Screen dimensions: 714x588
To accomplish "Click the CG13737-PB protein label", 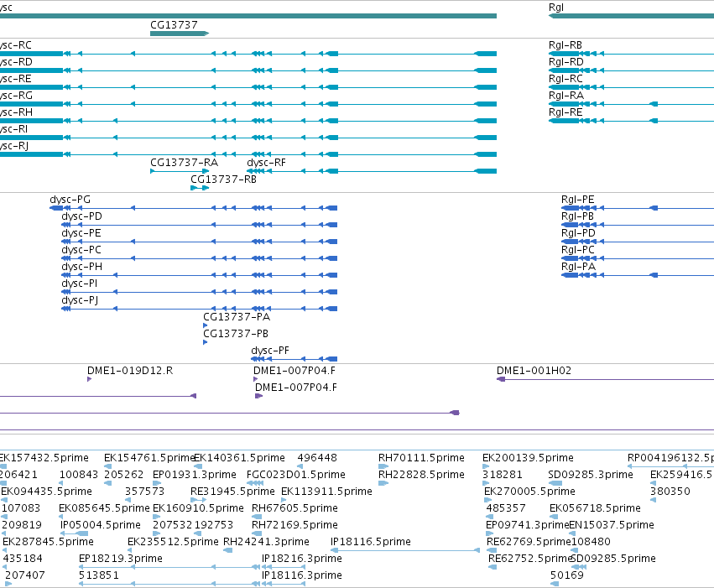I will (x=236, y=334).
